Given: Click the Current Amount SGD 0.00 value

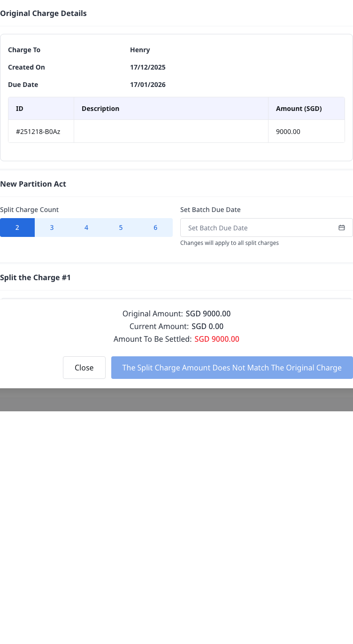Looking at the screenshot, I should pyautogui.click(x=207, y=326).
